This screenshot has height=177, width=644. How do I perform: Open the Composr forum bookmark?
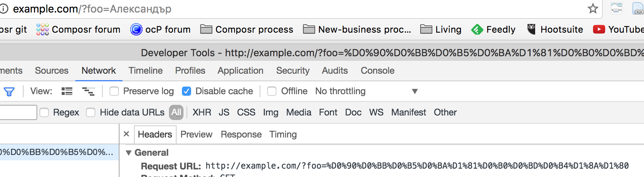[x=78, y=30]
